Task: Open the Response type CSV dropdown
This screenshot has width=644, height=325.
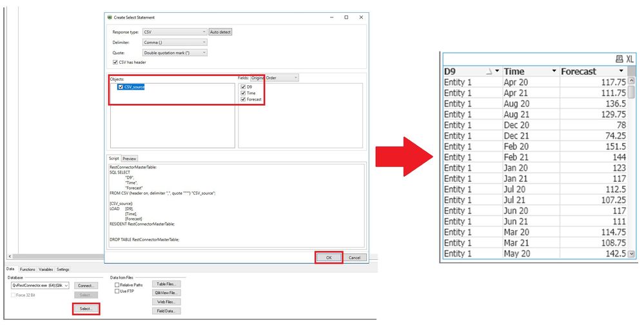Action: click(x=175, y=32)
